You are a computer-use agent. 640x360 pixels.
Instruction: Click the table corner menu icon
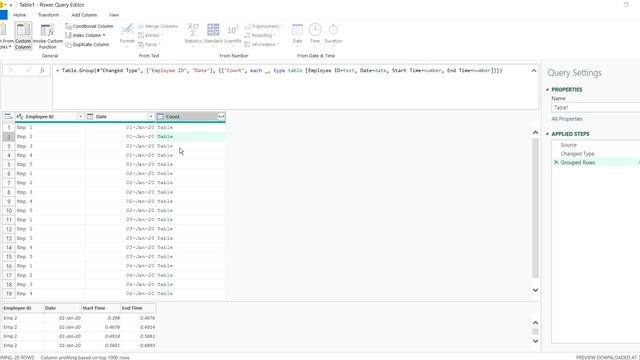click(9, 117)
